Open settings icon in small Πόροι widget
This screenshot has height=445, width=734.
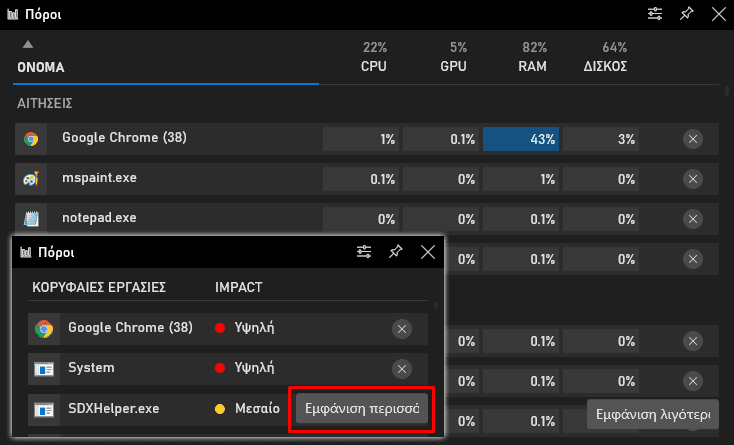pyautogui.click(x=364, y=252)
